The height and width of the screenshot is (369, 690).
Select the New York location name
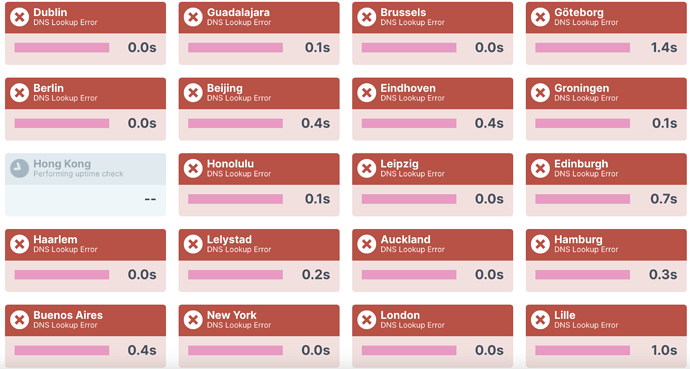click(231, 315)
